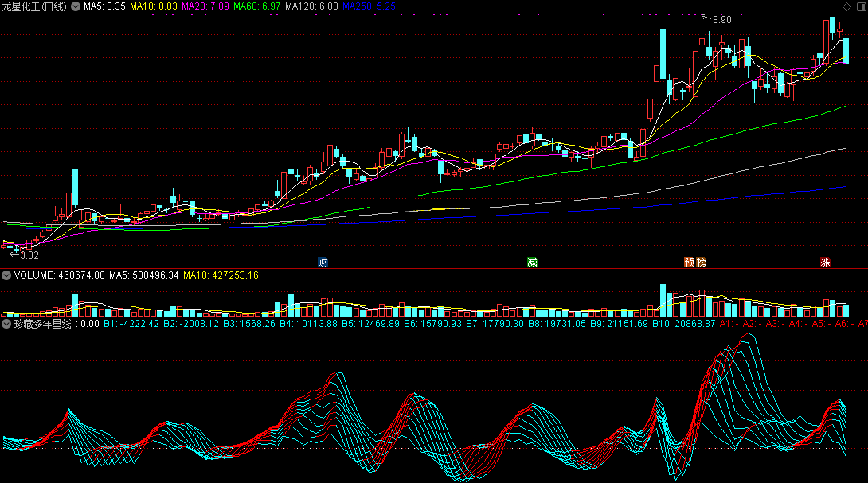
Task: Expand the 珍藏多年量线 indicator dropdown arrow
Action: click(x=6, y=324)
